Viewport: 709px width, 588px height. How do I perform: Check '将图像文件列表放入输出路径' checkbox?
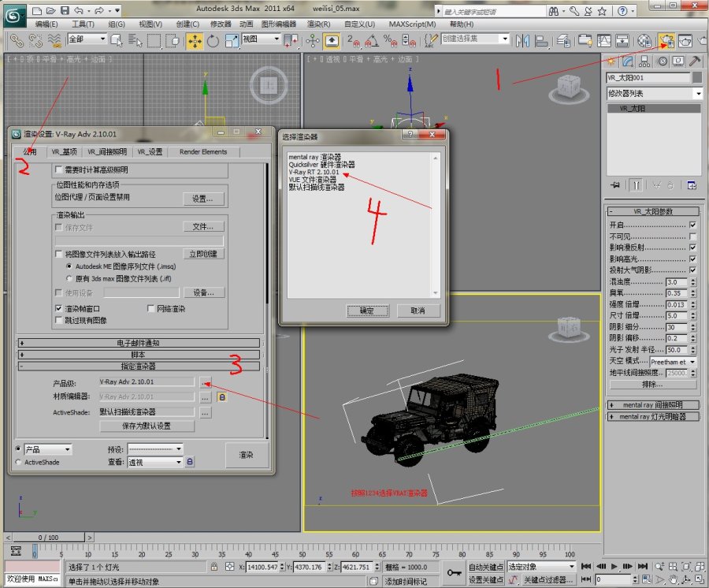[58, 254]
